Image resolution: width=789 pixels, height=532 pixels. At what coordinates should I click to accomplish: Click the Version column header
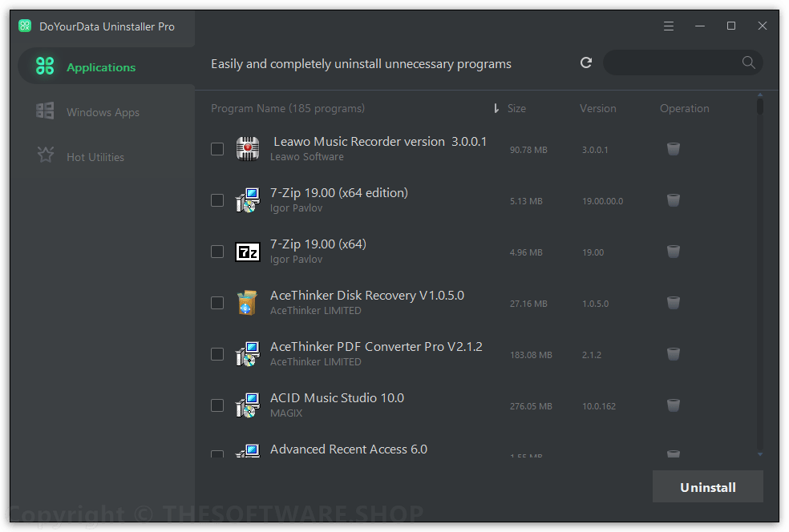coord(598,108)
